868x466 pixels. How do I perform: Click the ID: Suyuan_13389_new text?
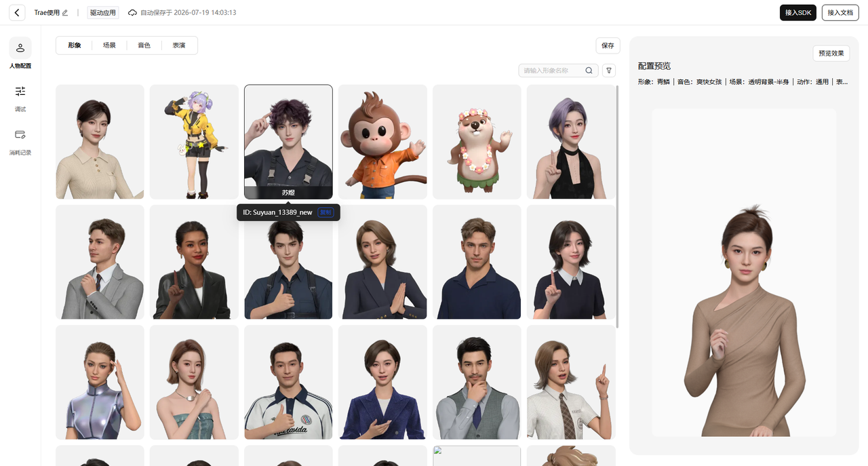click(277, 212)
